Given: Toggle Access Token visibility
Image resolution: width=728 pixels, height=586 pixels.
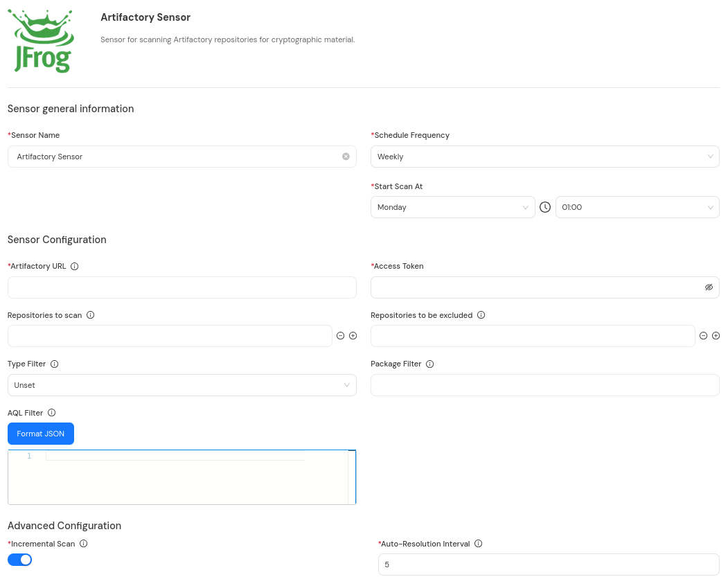Looking at the screenshot, I should (x=709, y=287).
